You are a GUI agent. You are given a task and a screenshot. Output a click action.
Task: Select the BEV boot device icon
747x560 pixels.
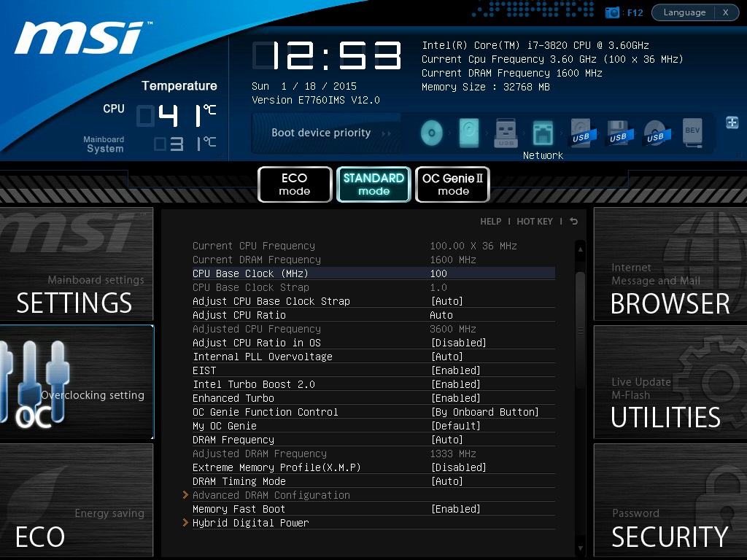tap(693, 133)
